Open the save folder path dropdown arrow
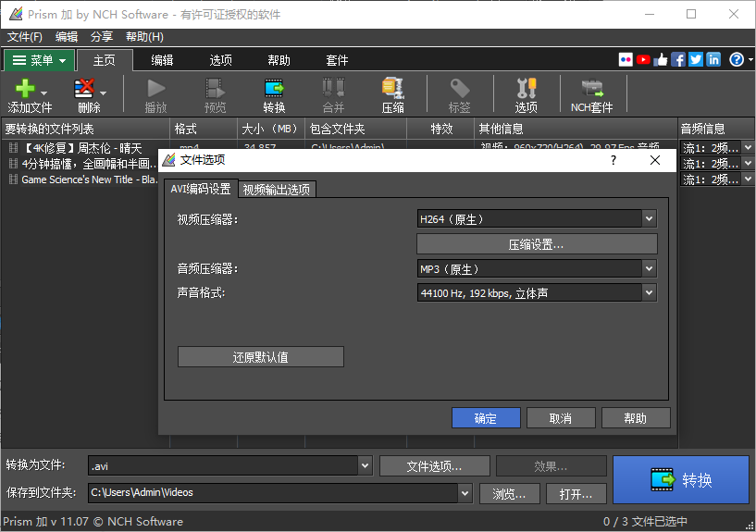Viewport: 756px width, 532px height. click(x=465, y=493)
